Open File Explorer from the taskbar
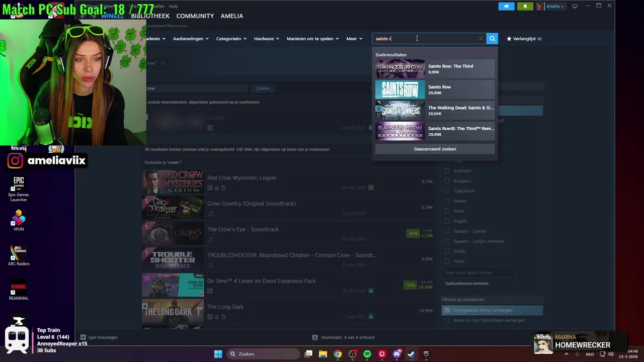 click(x=323, y=354)
